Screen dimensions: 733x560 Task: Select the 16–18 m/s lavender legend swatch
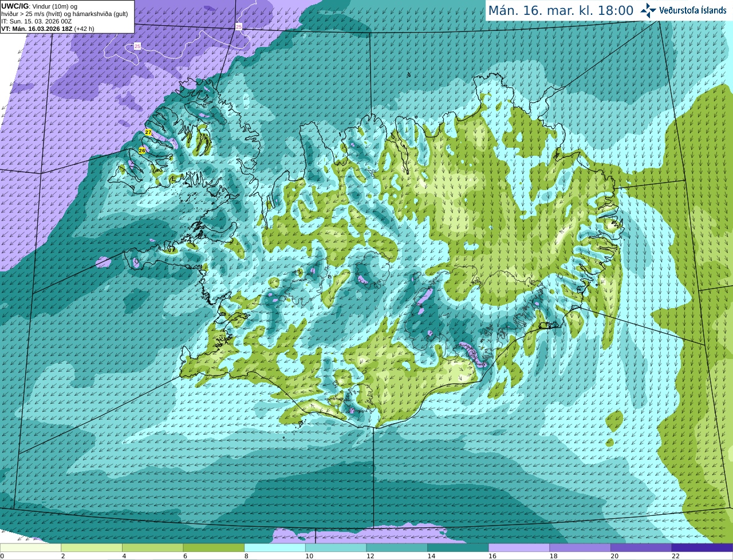[x=519, y=547]
